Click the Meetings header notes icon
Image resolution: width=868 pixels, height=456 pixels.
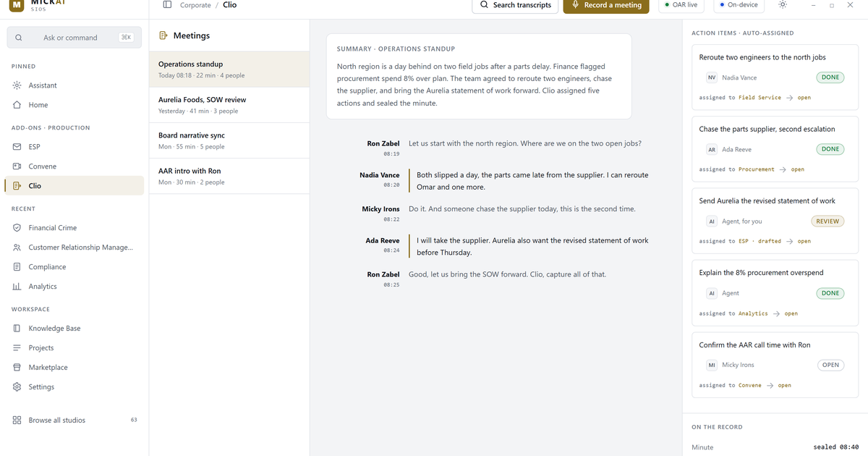tap(163, 35)
